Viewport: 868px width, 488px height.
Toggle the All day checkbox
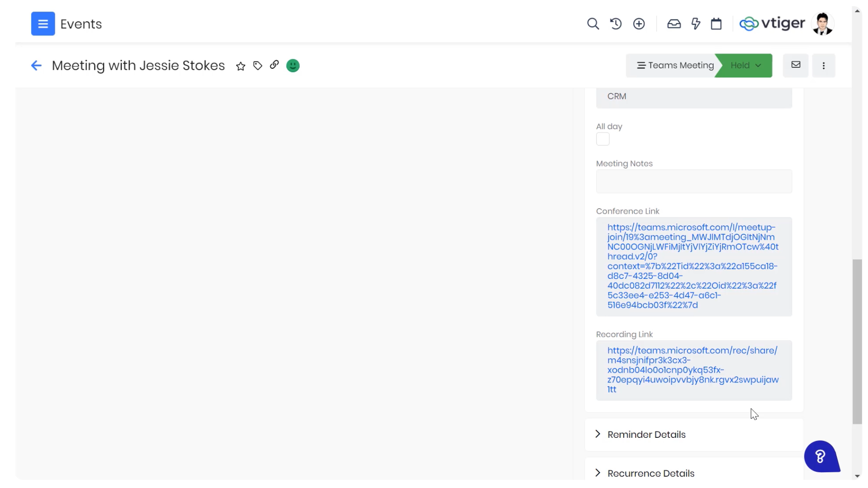pos(603,139)
